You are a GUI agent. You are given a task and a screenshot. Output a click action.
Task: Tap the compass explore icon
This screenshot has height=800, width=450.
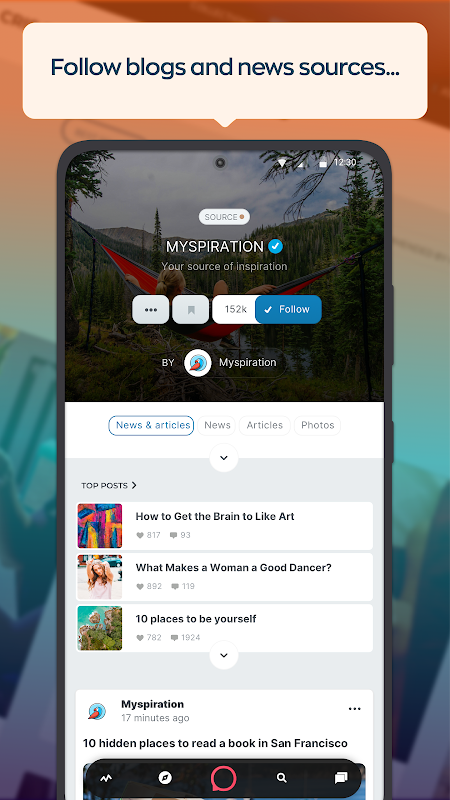coord(165,778)
